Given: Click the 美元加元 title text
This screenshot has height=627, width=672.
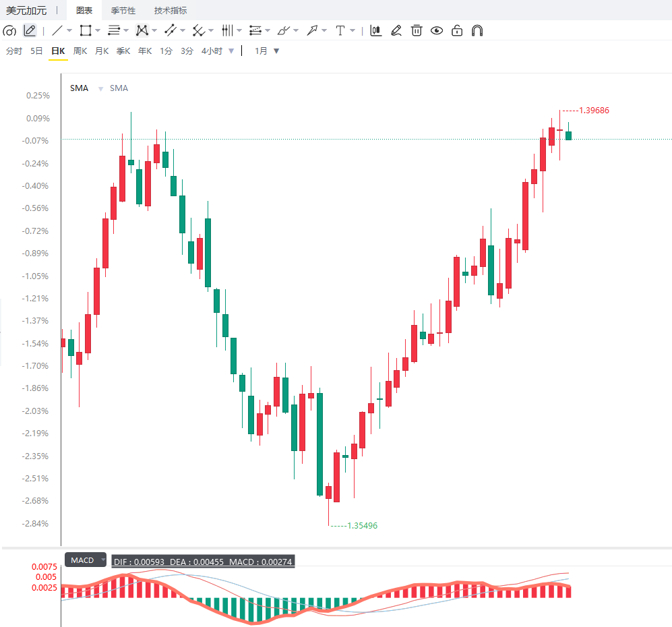Looking at the screenshot, I should coord(26,10).
